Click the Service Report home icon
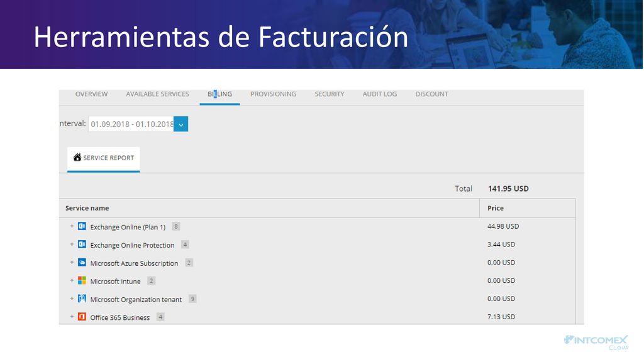 click(x=77, y=157)
